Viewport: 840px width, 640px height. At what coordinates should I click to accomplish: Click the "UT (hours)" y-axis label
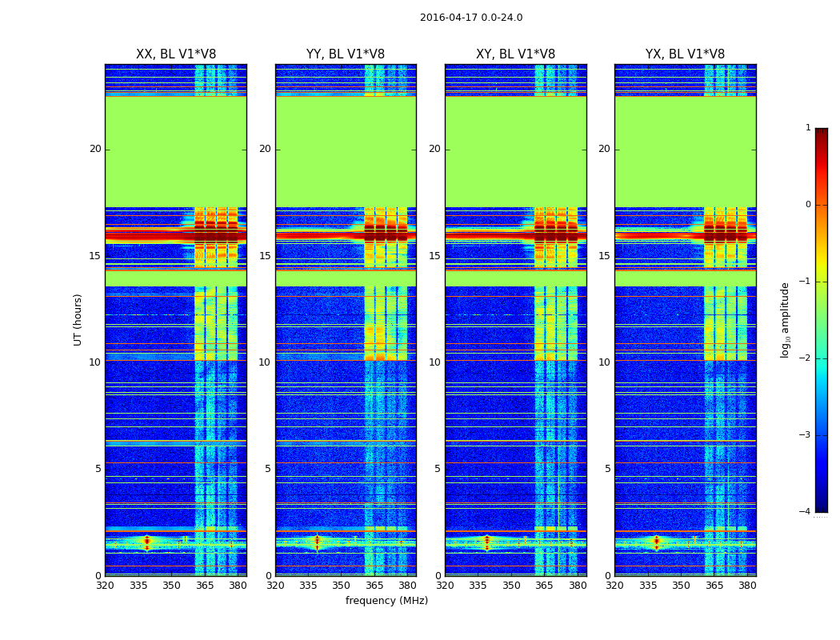(78, 319)
